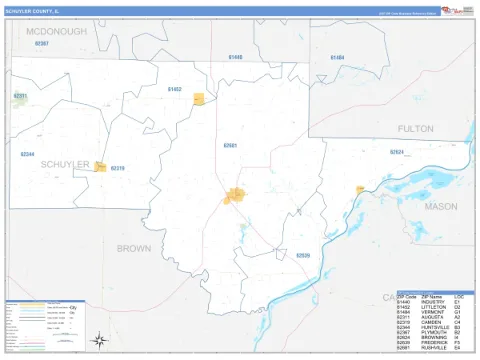Click the ZIP Code column header
Screen dimensions: 480x360
pyautogui.click(x=407, y=297)
